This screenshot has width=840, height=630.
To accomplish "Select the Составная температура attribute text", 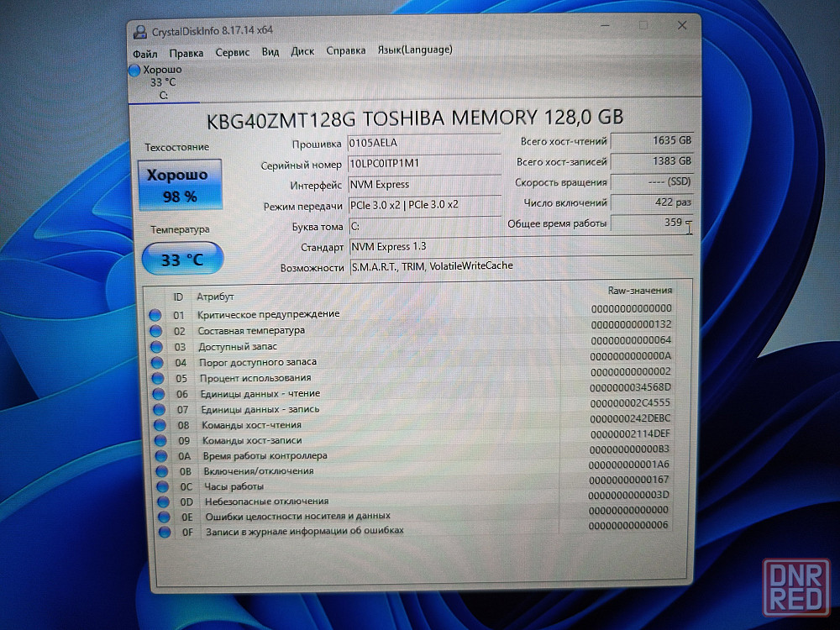I will pyautogui.click(x=251, y=330).
